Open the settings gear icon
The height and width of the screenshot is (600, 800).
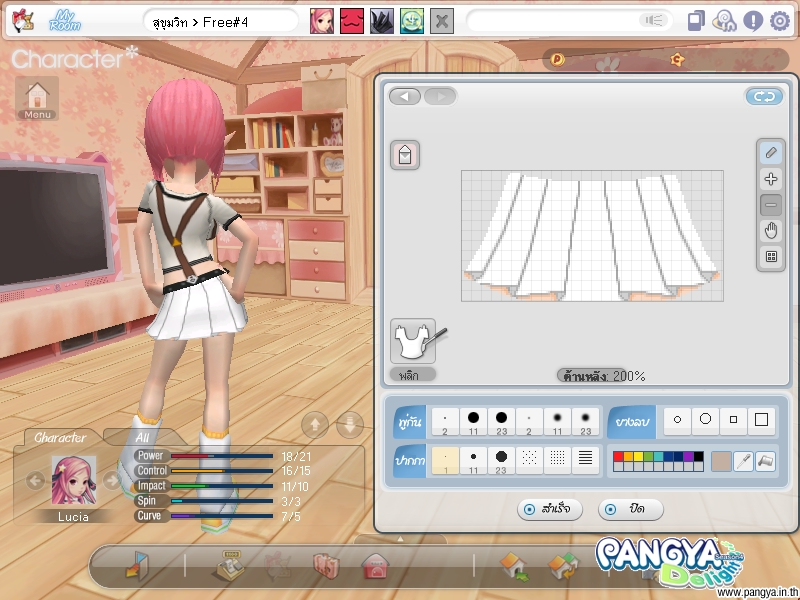pos(780,21)
